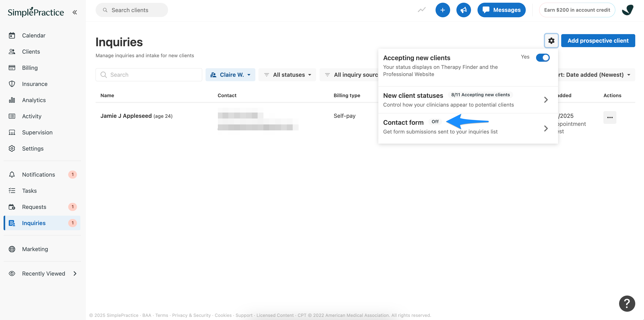Viewport: 644px width, 320px height.
Task: Select the Inquiries sidebar item
Action: (42, 223)
